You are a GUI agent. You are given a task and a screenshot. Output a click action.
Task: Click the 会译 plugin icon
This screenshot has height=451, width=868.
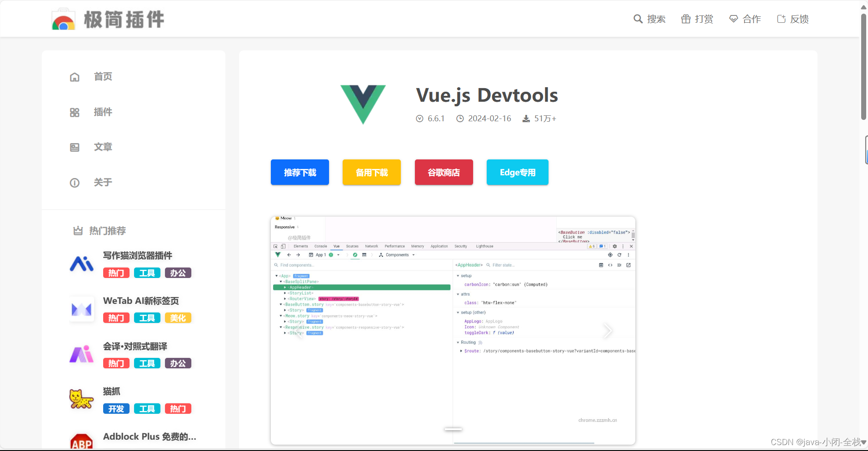82,355
